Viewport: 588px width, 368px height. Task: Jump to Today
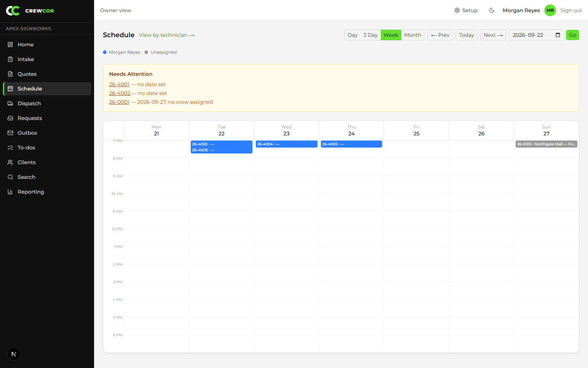466,35
